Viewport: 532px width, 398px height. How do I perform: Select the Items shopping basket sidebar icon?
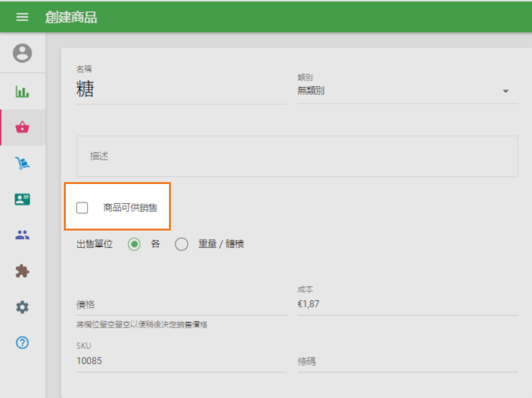tap(22, 126)
